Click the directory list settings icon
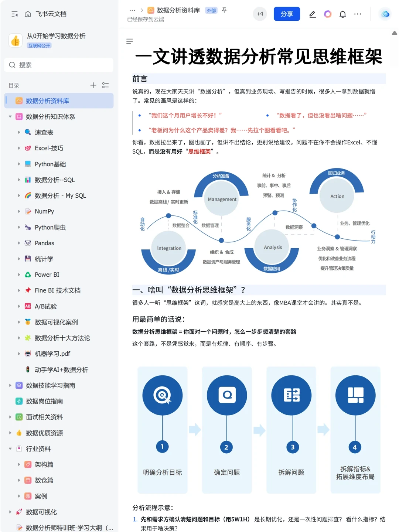Image resolution: width=399 pixels, height=532 pixels. (x=106, y=85)
